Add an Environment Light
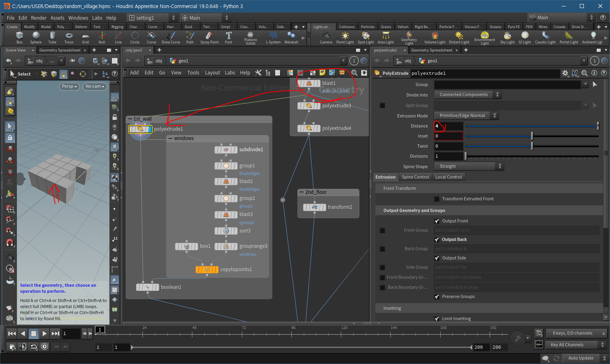 [x=484, y=38]
